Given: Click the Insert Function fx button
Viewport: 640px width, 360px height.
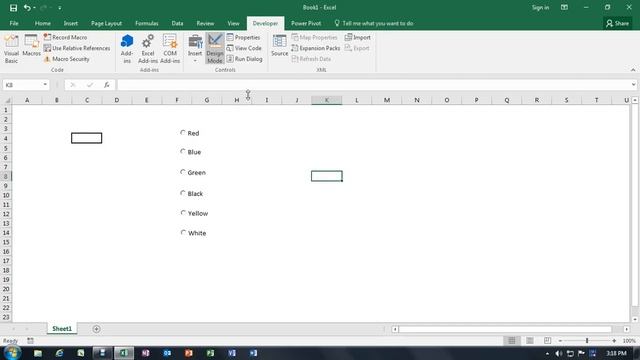Looking at the screenshot, I should point(107,84).
